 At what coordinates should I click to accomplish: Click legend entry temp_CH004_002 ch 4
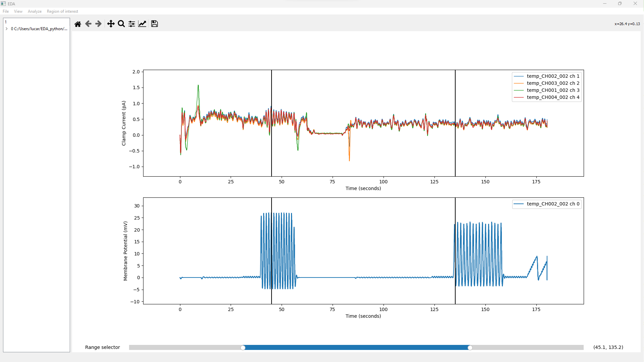pyautogui.click(x=547, y=97)
